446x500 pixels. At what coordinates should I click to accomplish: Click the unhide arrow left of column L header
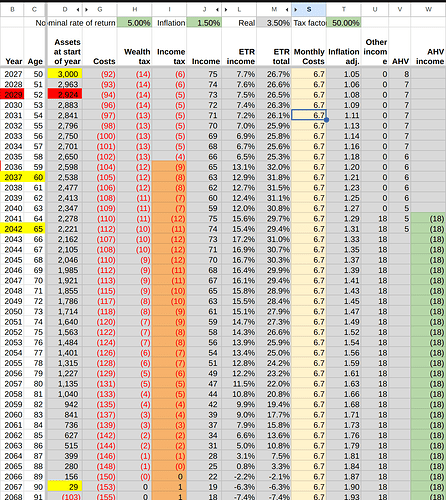click(226, 10)
